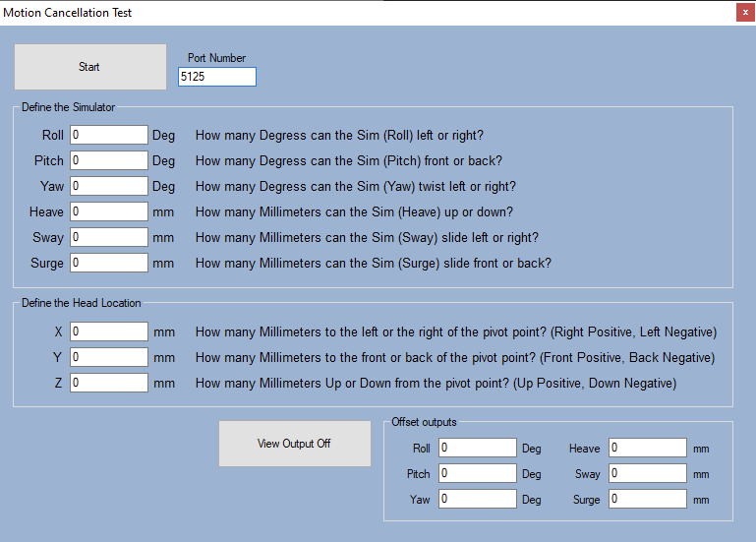The image size is (756, 542).
Task: Focus the Offset outputs Heave field
Action: [647, 449]
